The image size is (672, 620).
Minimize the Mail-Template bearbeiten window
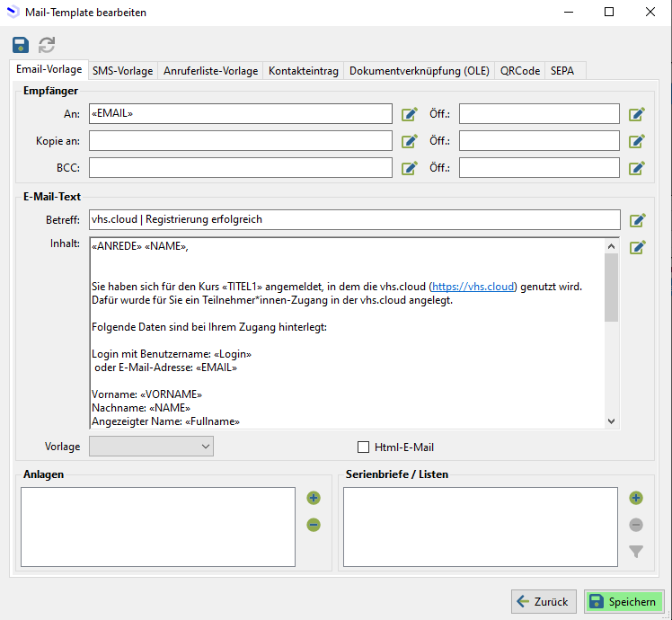[x=569, y=12]
